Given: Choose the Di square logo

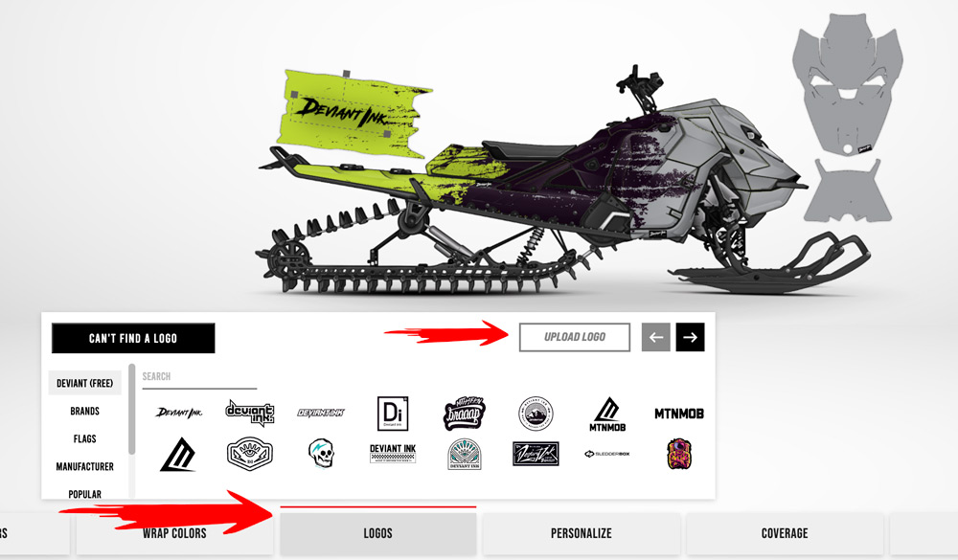Looking at the screenshot, I should point(393,414).
